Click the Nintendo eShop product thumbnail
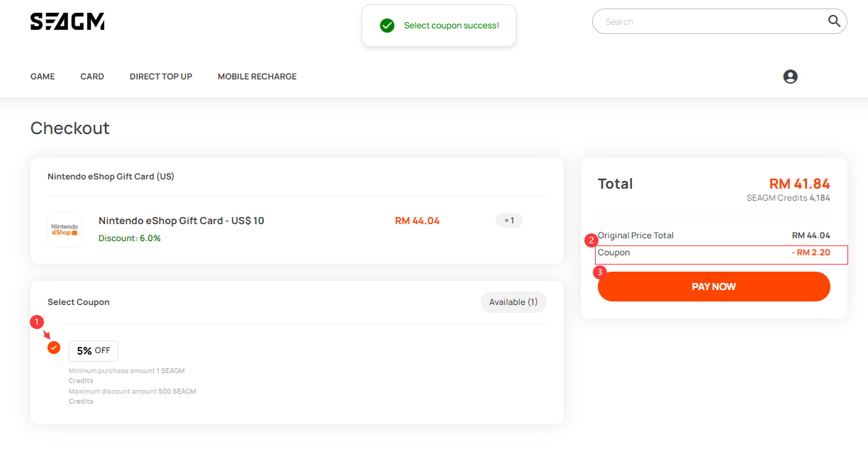The width and height of the screenshot is (868, 449). tap(65, 230)
